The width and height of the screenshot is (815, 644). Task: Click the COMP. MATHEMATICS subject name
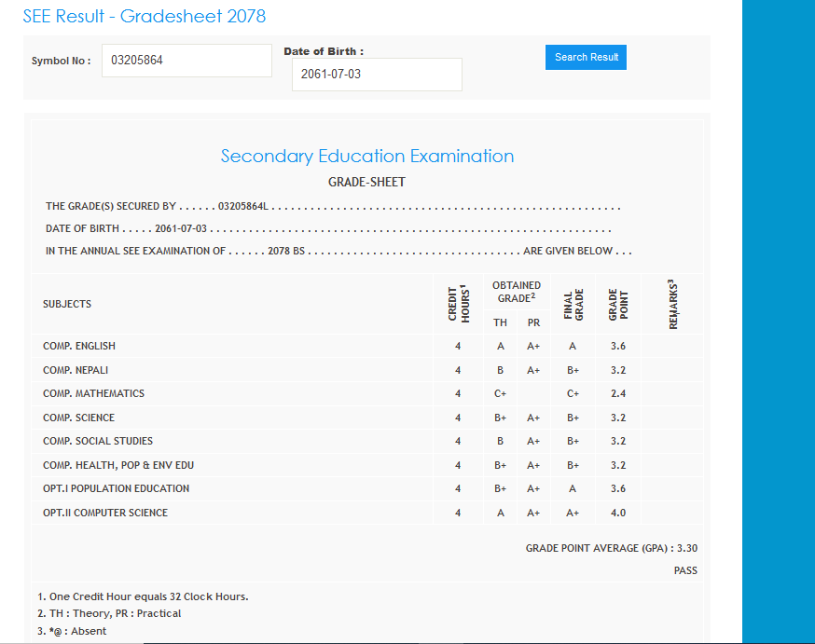[x=93, y=393]
